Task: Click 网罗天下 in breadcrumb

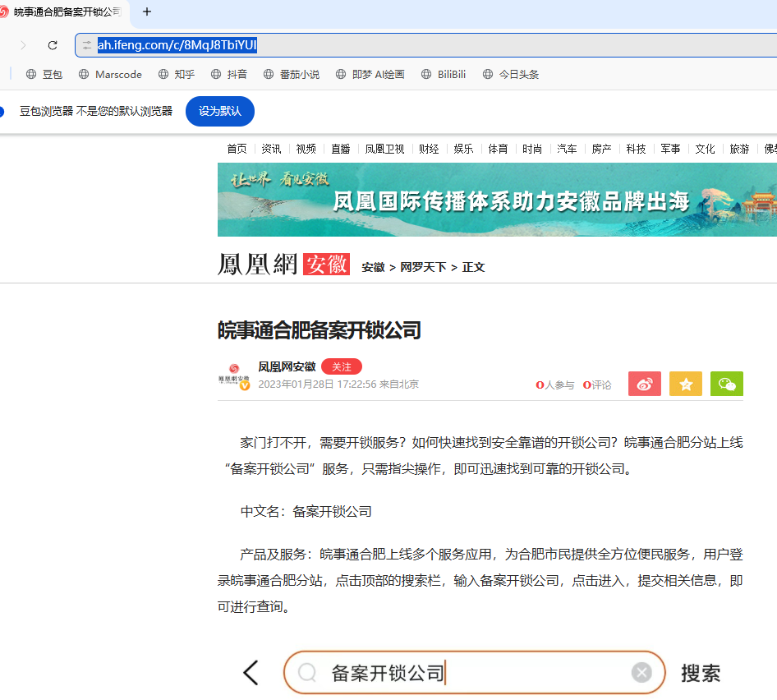Action: pos(423,267)
